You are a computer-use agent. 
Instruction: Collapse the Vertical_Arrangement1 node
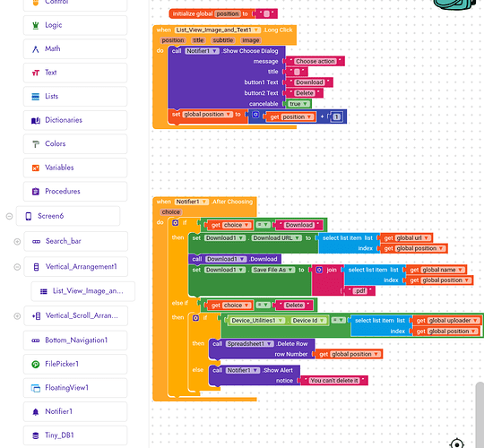coord(17,267)
